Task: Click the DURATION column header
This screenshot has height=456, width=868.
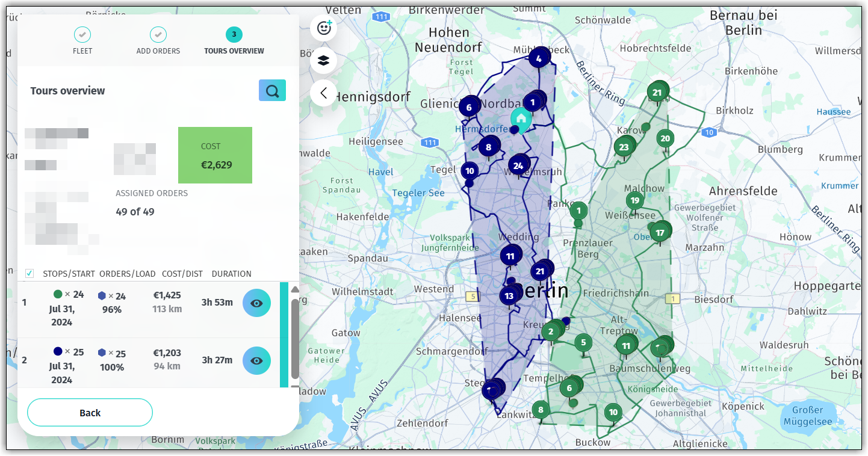Action: (x=232, y=274)
